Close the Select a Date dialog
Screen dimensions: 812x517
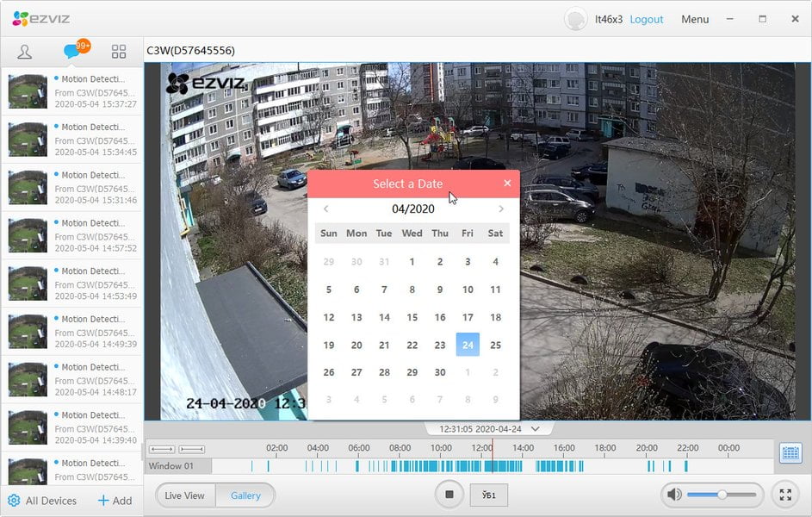pos(507,183)
